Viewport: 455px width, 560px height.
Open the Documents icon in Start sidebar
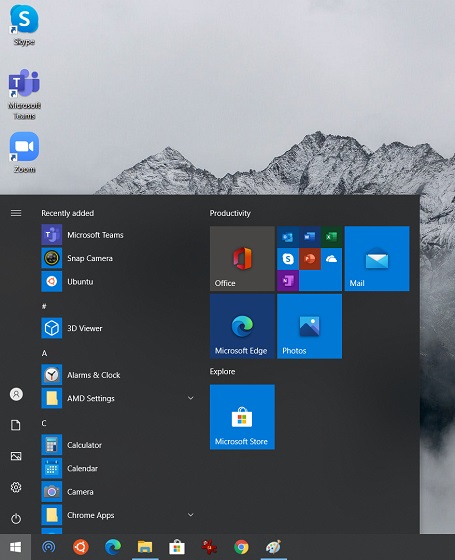click(x=16, y=425)
